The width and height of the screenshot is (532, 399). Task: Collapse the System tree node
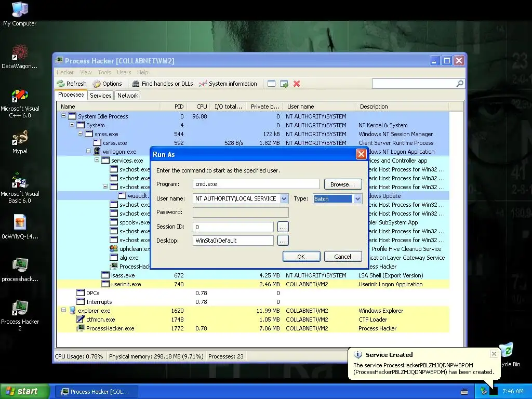[x=72, y=125]
